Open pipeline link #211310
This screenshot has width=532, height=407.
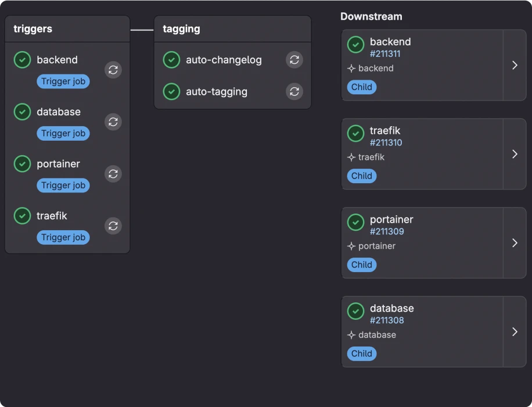pos(386,142)
